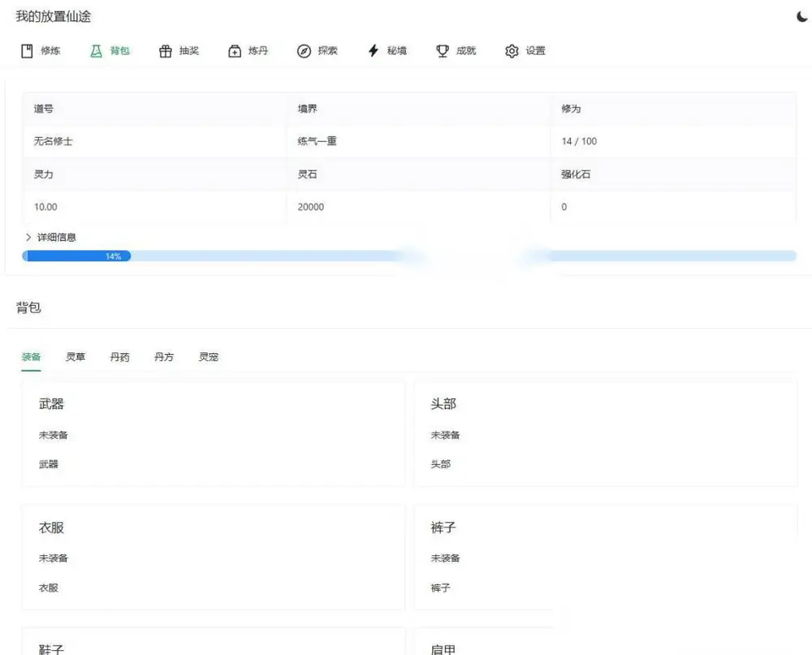The height and width of the screenshot is (655, 812).
Task: Click the 背包 section heading
Action: coord(28,308)
